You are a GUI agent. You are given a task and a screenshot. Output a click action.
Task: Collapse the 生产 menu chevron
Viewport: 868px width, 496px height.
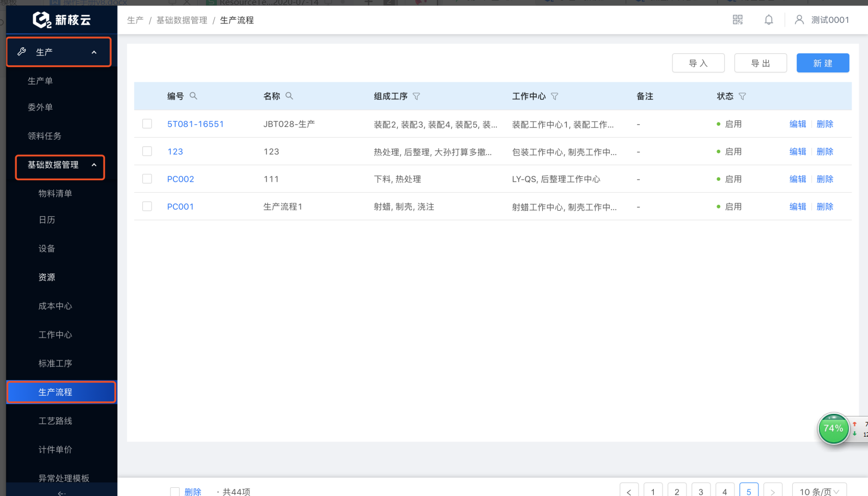click(x=94, y=52)
